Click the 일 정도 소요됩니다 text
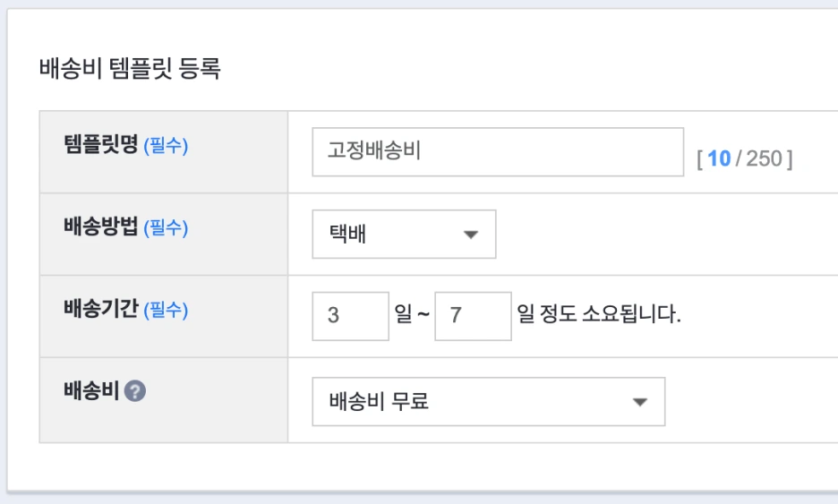The height and width of the screenshot is (504, 838). pyautogui.click(x=599, y=316)
